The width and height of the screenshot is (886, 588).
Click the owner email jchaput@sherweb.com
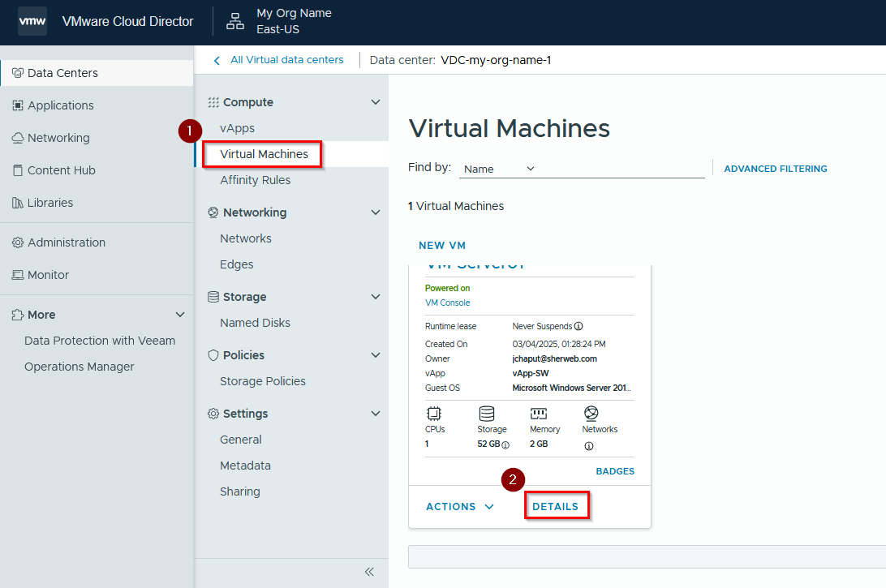554,358
